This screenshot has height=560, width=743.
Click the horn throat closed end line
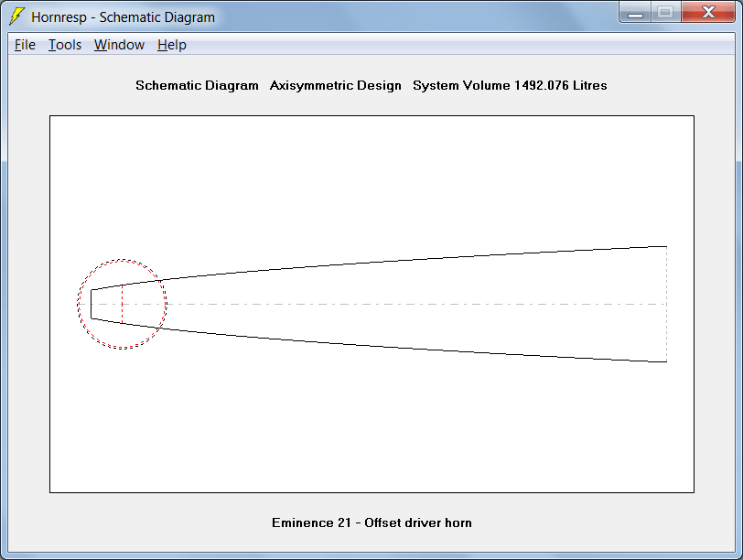(91, 304)
